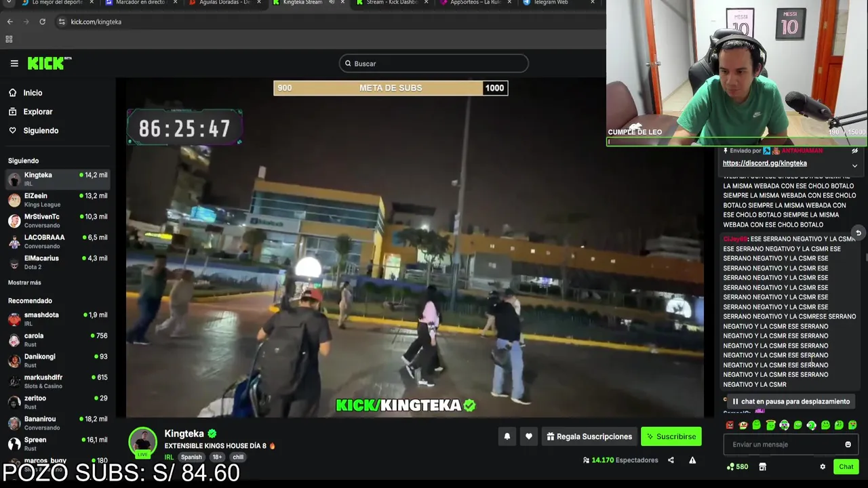Screen dimensions: 868x488
Task: Click the halo green emote
Action: coord(770,425)
